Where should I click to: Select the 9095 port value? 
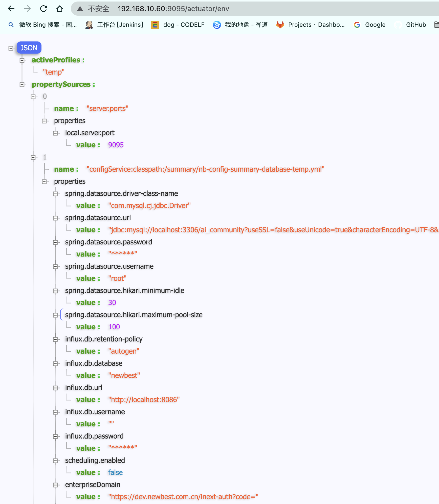[x=116, y=145]
